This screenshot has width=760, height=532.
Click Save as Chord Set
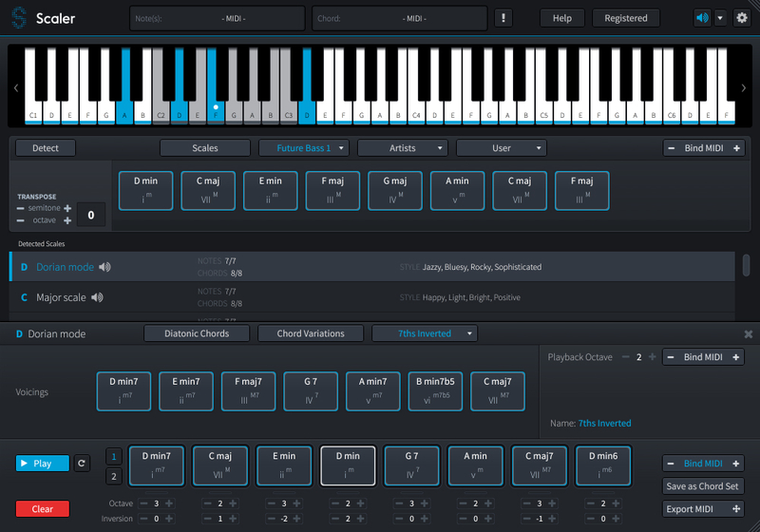pyautogui.click(x=703, y=486)
